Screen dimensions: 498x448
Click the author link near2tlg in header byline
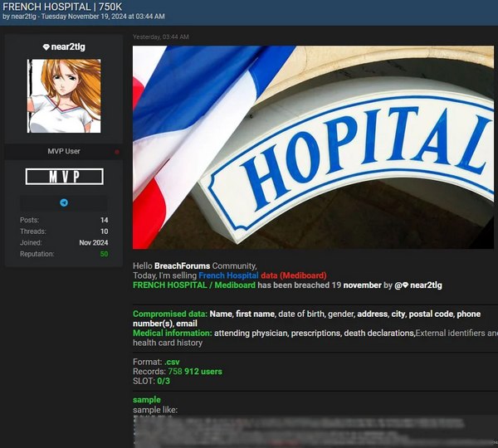23,17
